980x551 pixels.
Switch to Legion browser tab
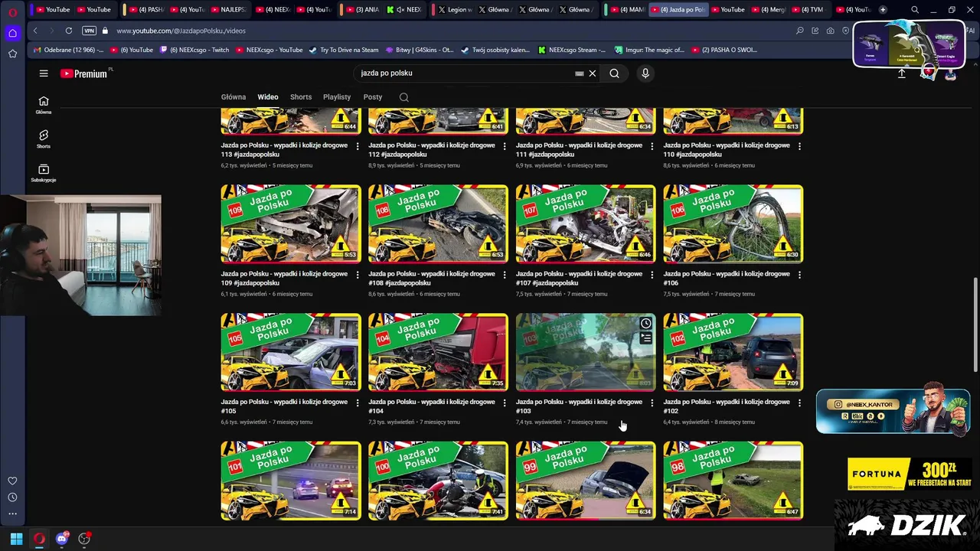click(455, 9)
